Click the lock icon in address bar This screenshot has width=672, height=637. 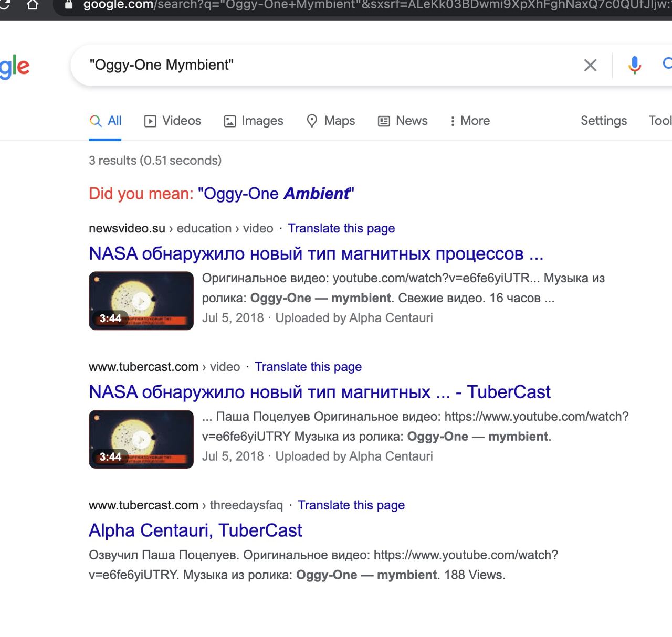point(68,5)
